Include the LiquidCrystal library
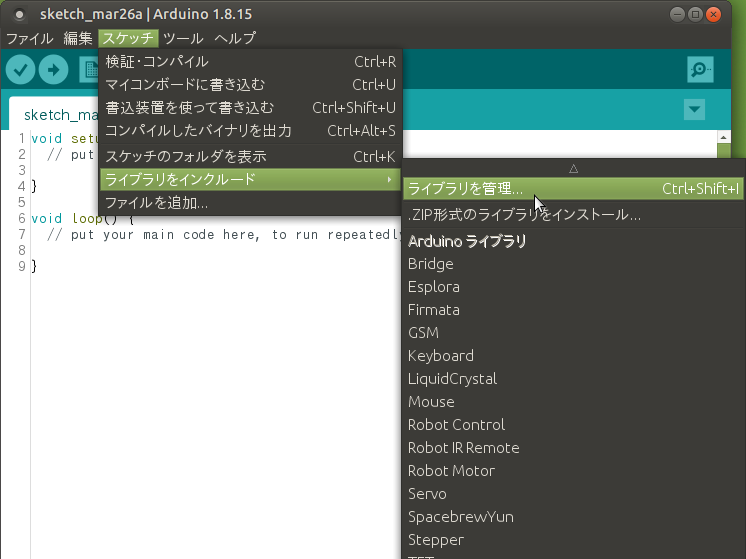Screen dimensions: 746x559 (x=573, y=379)
